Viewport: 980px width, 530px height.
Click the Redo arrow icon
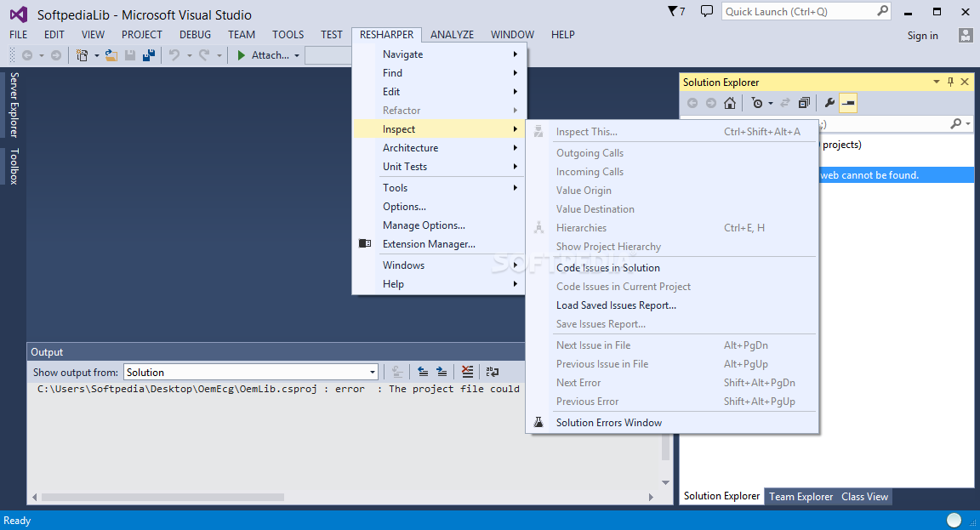pyautogui.click(x=204, y=55)
